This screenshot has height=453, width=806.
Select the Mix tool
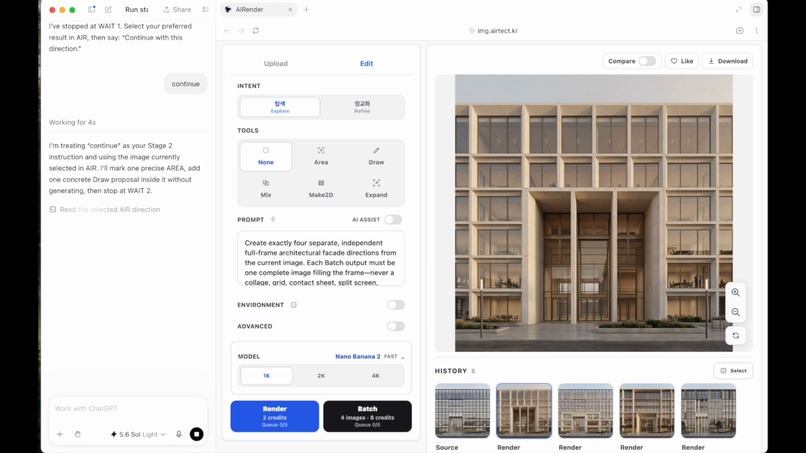click(x=266, y=189)
